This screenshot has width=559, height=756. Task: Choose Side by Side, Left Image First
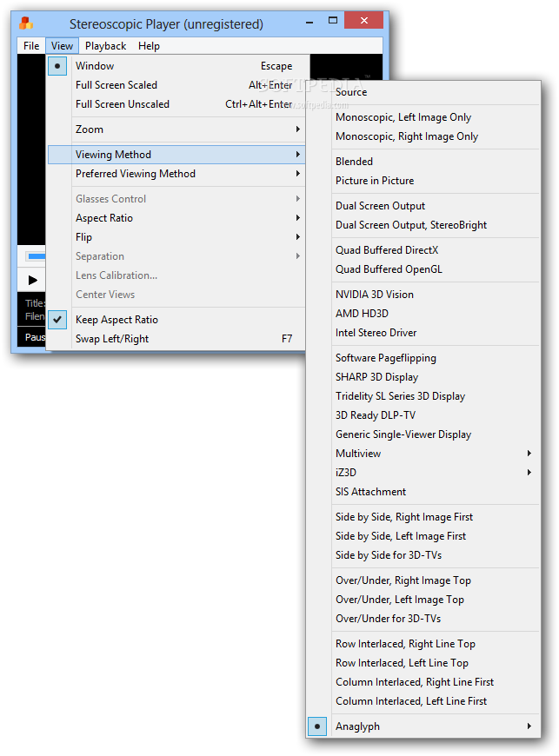coord(423,536)
